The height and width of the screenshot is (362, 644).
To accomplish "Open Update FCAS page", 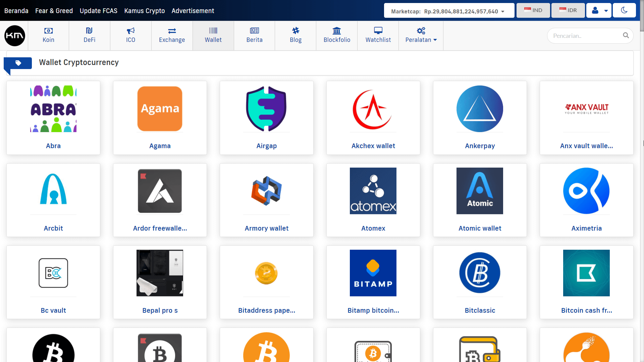I will click(x=99, y=11).
